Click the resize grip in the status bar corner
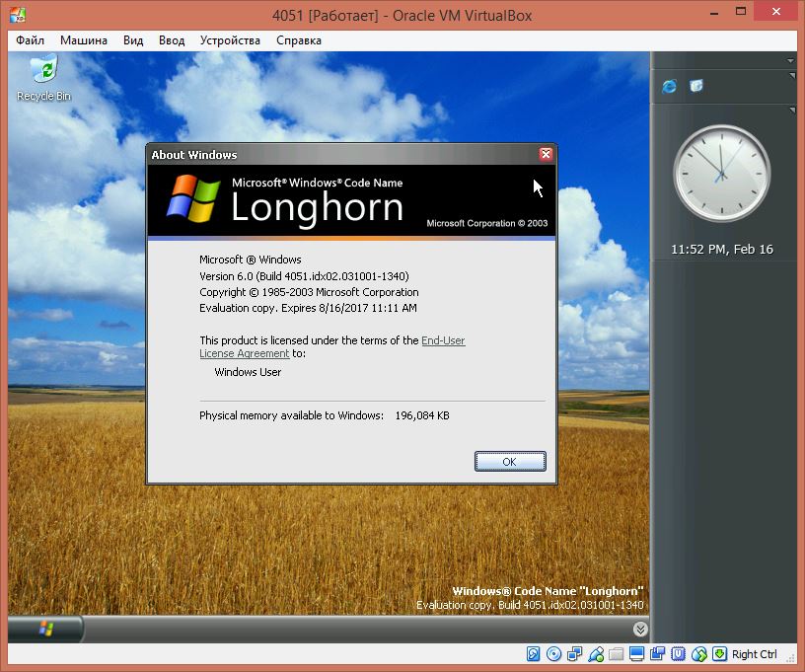The height and width of the screenshot is (672, 805). click(x=791, y=659)
